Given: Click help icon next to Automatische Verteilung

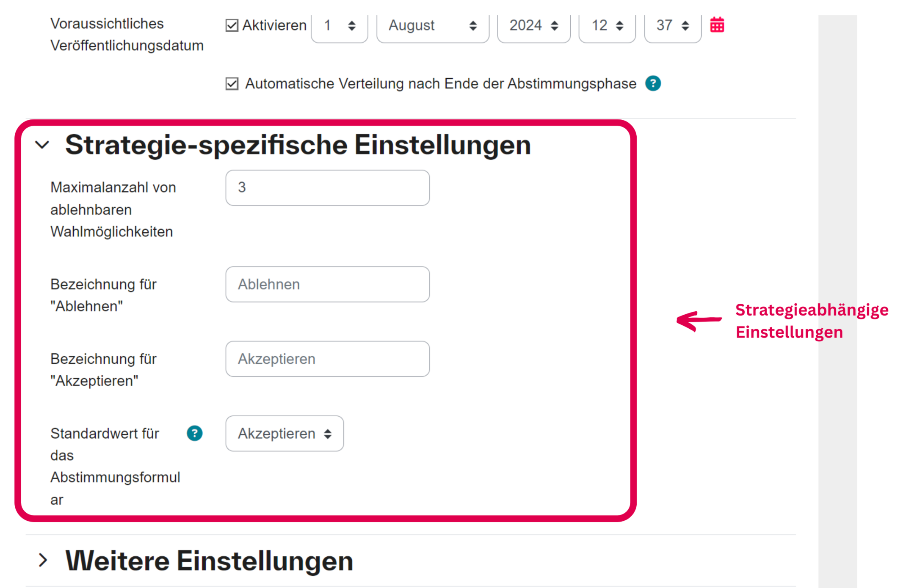Looking at the screenshot, I should [653, 83].
